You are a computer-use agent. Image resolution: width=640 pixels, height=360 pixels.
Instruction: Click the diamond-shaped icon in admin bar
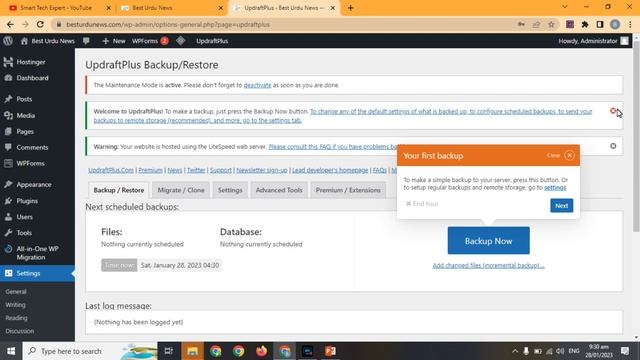181,41
